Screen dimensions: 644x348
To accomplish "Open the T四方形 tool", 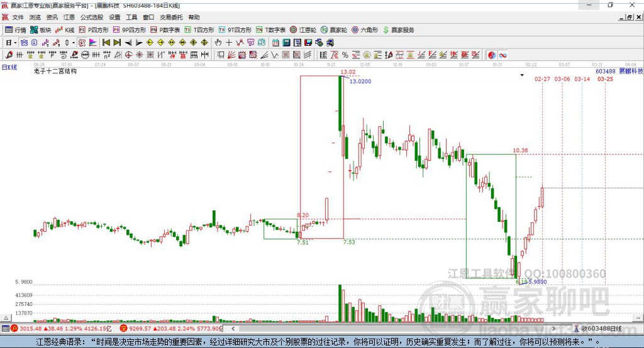I will (199, 30).
